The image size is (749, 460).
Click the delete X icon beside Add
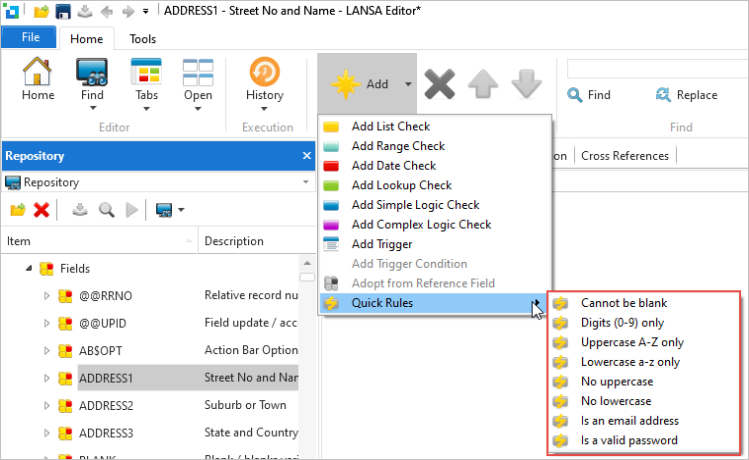click(x=439, y=84)
